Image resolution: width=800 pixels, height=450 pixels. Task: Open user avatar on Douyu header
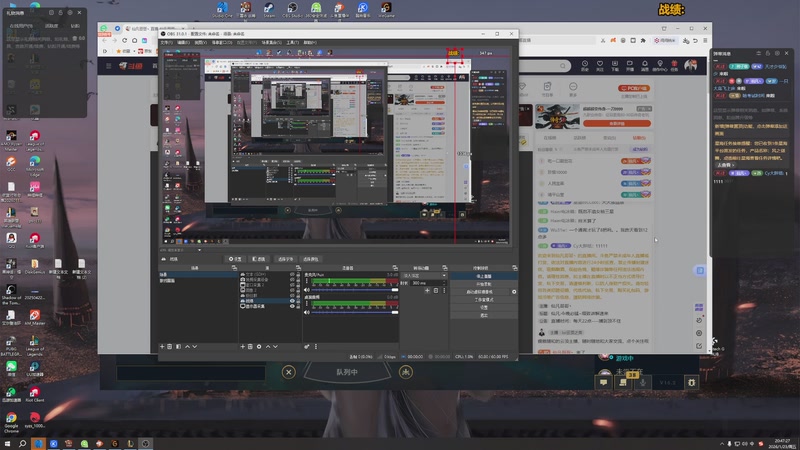[x=690, y=65]
